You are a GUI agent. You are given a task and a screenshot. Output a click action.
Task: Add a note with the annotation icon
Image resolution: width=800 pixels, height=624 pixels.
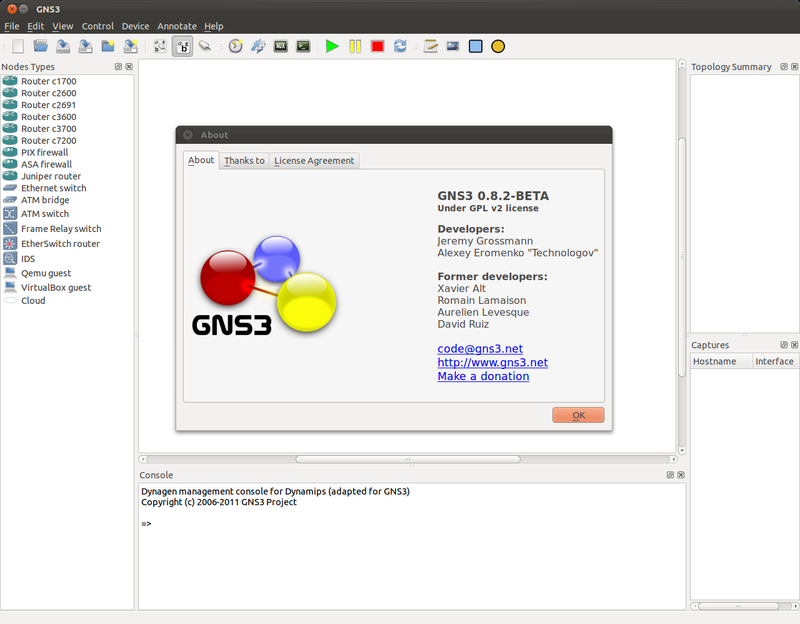pos(429,46)
